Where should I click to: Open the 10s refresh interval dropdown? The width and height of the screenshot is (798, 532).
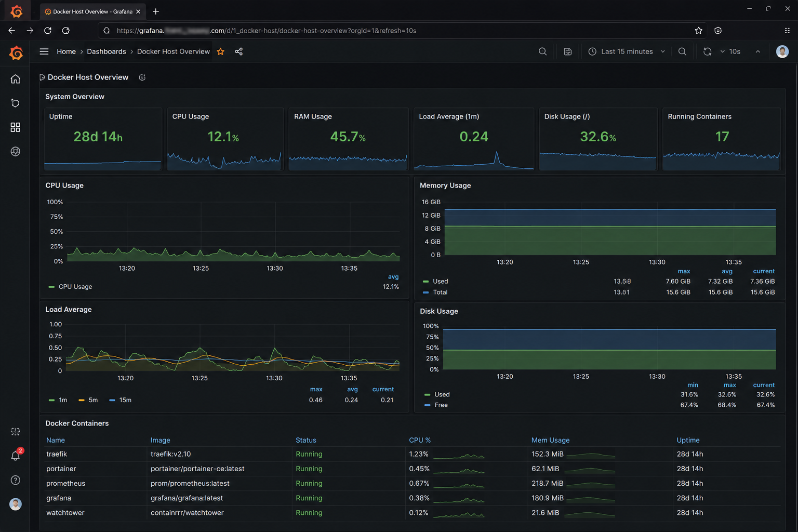730,51
